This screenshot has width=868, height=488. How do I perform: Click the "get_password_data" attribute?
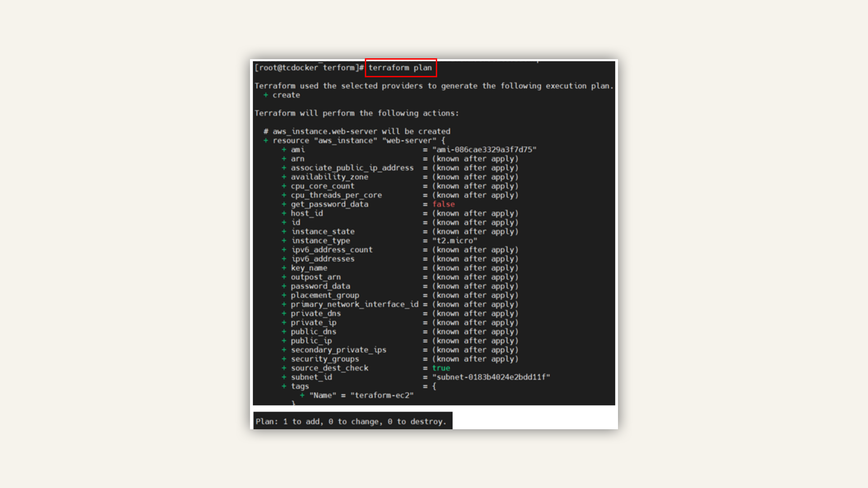tap(330, 204)
